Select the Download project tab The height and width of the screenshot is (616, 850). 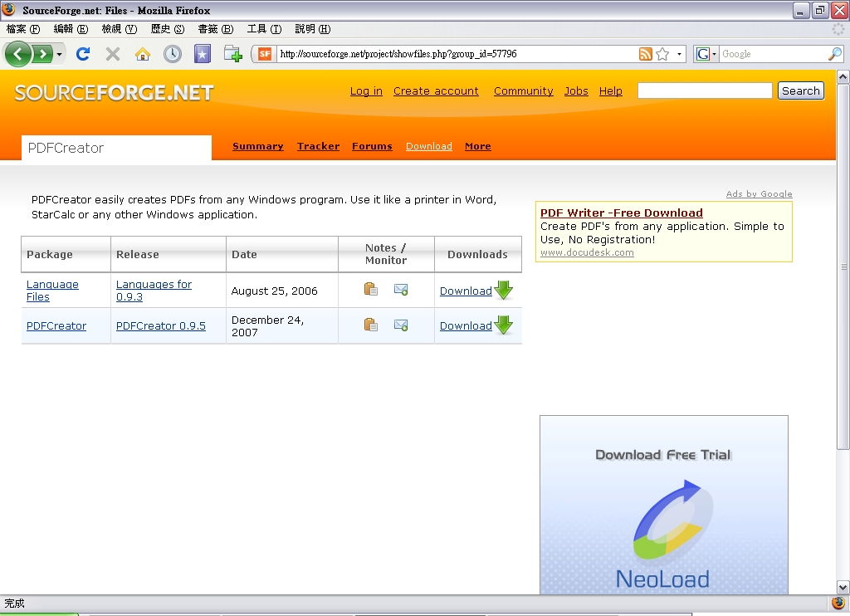(x=429, y=146)
